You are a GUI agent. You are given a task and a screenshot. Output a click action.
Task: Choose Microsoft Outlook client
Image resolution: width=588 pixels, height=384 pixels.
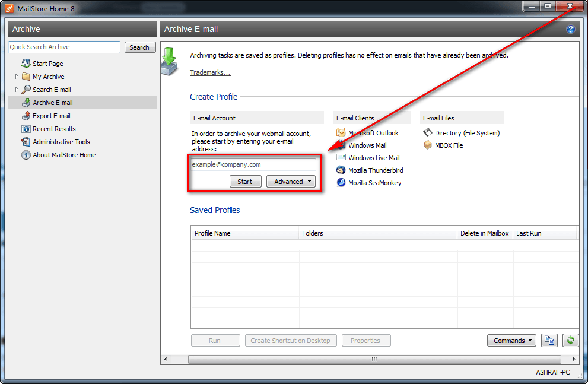tap(373, 133)
